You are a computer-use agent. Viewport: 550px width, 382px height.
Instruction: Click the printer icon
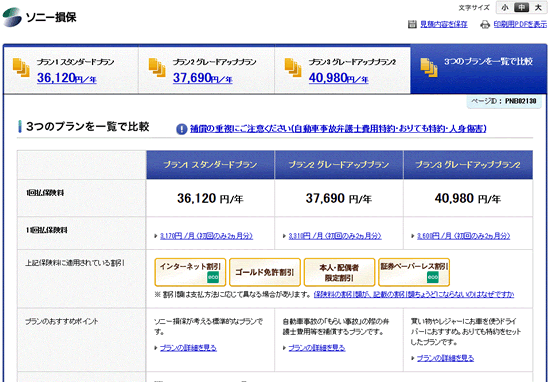click(x=485, y=24)
